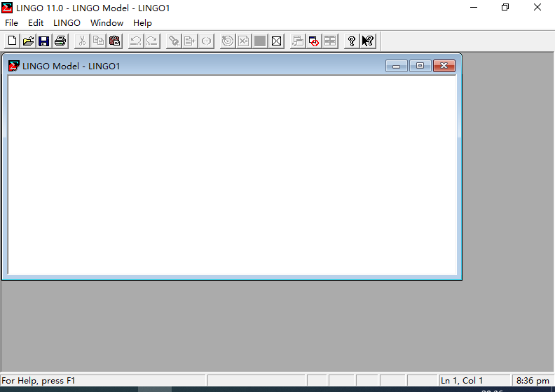Open the LINGO menu
Image resolution: width=555 pixels, height=392 pixels.
click(x=67, y=23)
